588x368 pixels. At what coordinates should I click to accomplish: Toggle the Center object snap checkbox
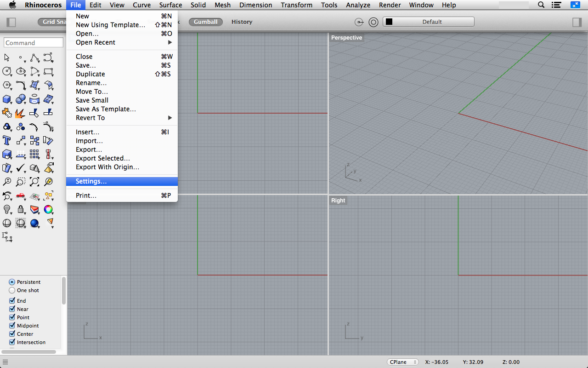12,334
